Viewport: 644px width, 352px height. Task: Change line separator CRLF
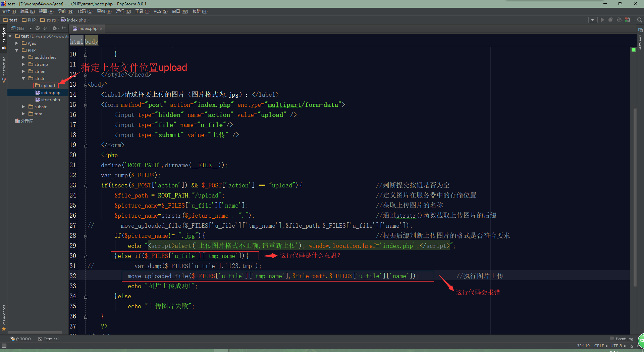click(x=601, y=346)
